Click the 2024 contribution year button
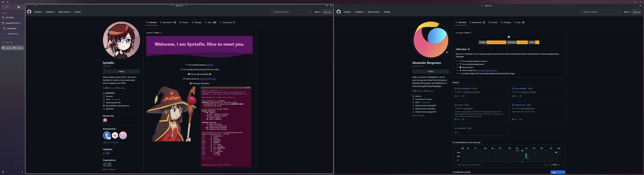This screenshot has width=644, height=175. 557,172
